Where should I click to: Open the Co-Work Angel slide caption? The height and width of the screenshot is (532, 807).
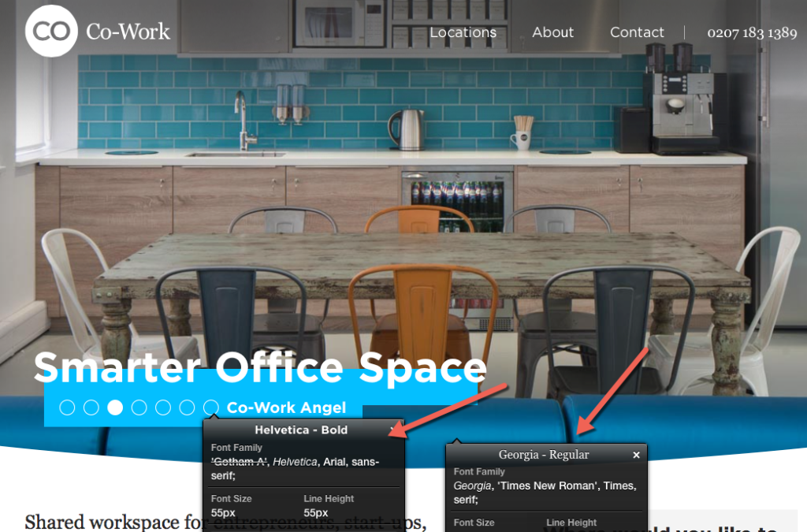286,407
